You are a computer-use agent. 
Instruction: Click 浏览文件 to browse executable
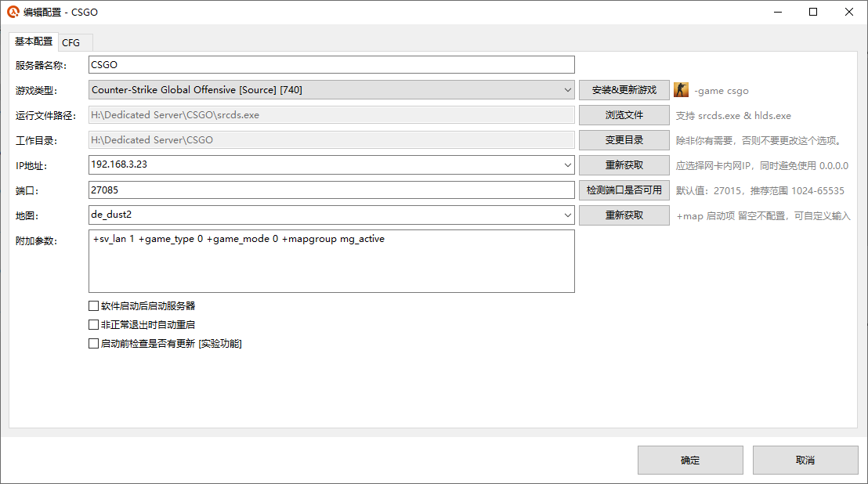tap(624, 115)
